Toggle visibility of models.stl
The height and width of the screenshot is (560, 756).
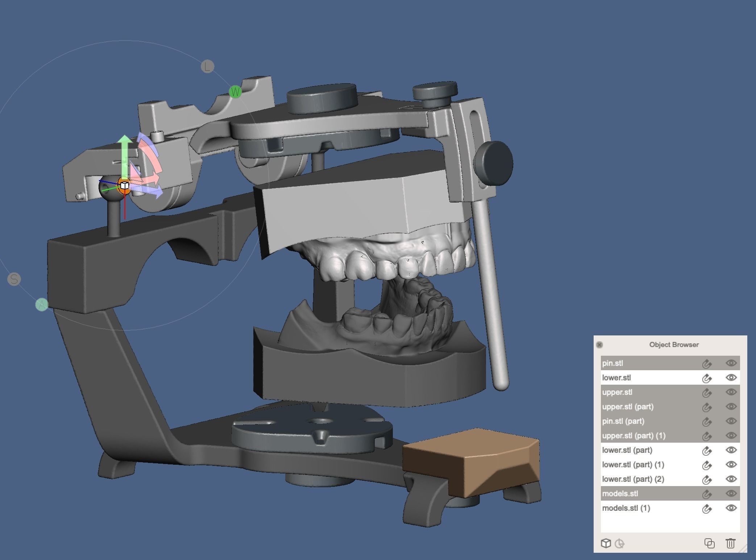click(731, 493)
